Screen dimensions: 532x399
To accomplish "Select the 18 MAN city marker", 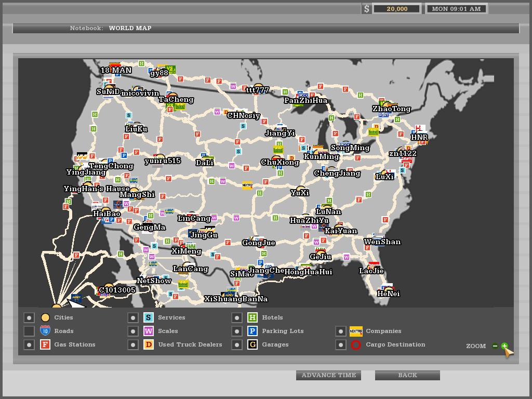I will 116,70.
